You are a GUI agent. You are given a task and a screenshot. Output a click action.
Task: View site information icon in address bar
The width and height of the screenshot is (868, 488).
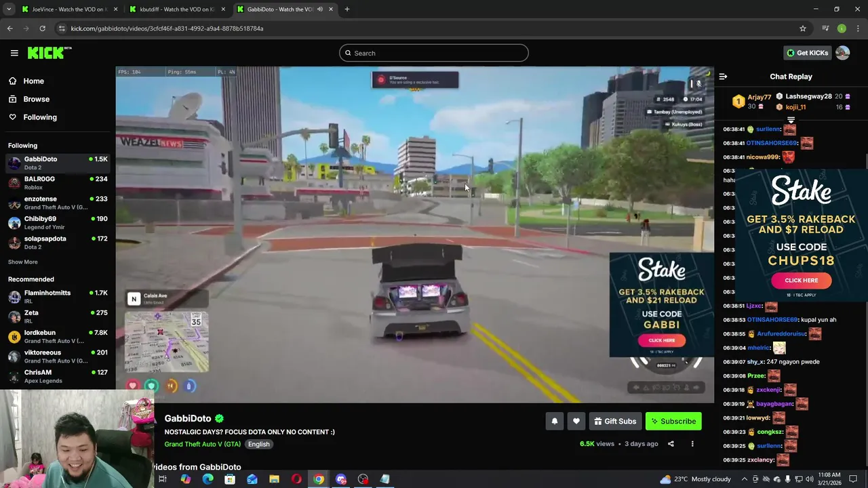[x=62, y=28]
